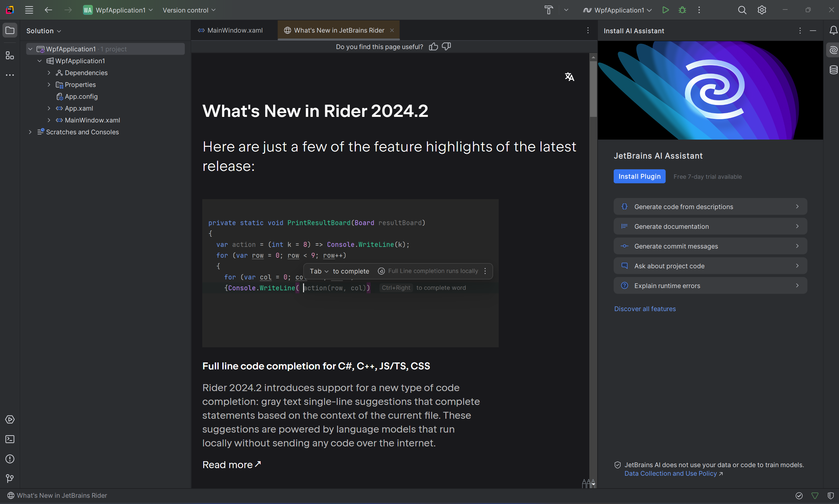Click thumbs up for page usefulness
This screenshot has width=839, height=504.
pyautogui.click(x=433, y=46)
